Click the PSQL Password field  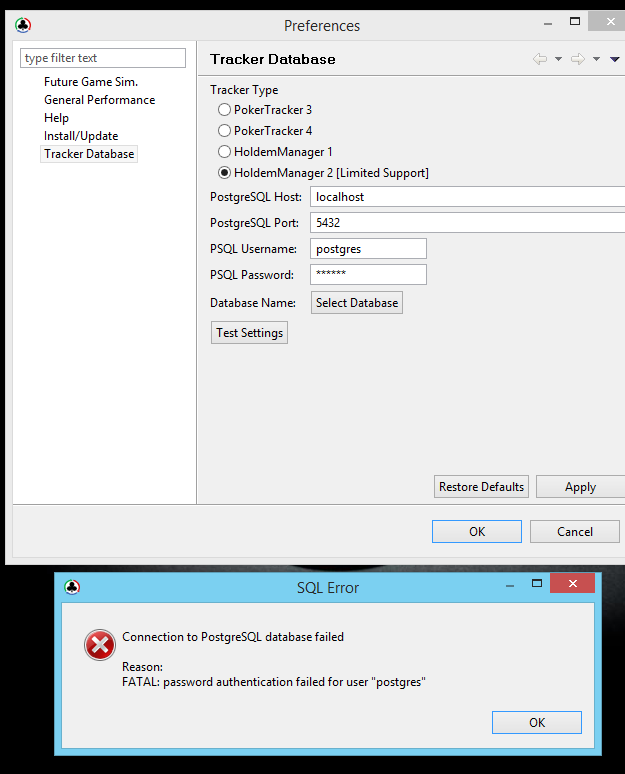click(368, 274)
